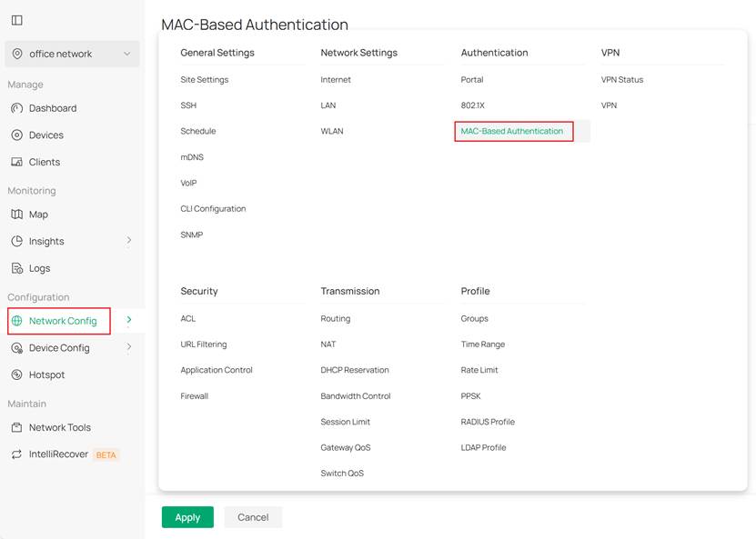Image resolution: width=756 pixels, height=539 pixels.
Task: View the Logs section
Action: pos(40,267)
